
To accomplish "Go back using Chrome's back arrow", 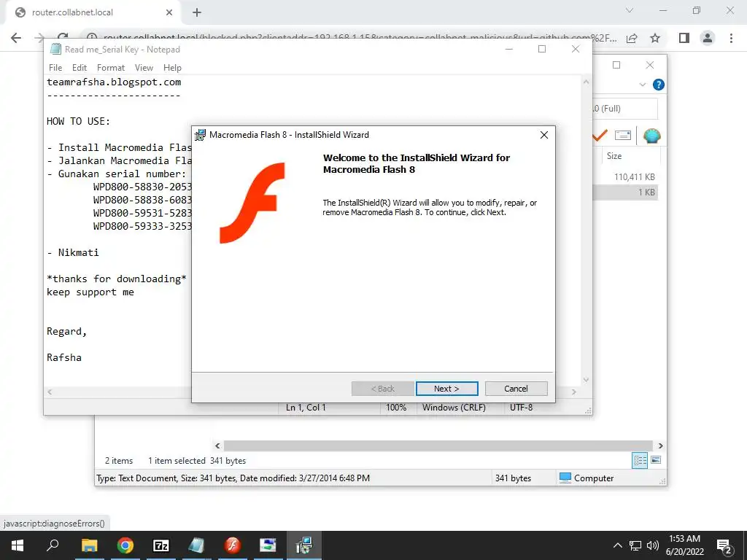I will point(16,38).
